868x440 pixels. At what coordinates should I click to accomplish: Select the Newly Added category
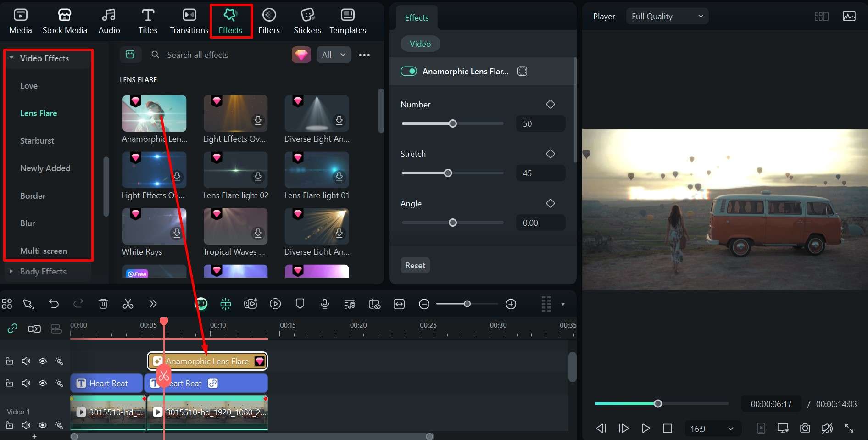[x=45, y=168]
